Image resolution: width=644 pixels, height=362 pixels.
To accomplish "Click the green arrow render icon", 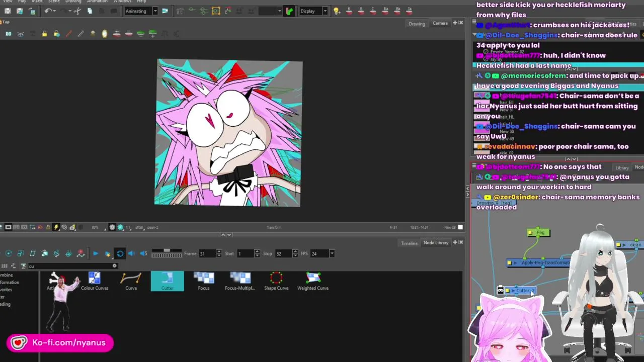I will click(x=289, y=11).
